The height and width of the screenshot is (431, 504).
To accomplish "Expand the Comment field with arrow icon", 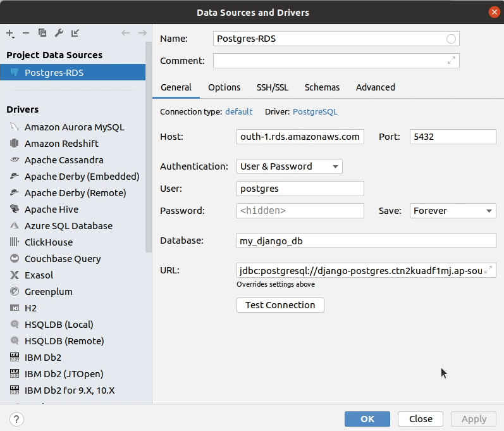I will click(x=452, y=61).
